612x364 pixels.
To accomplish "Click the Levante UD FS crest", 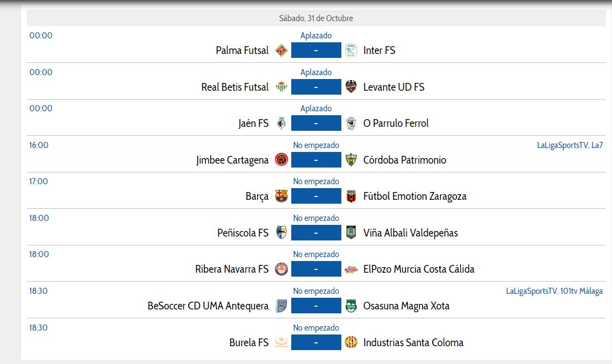I will point(351,87).
